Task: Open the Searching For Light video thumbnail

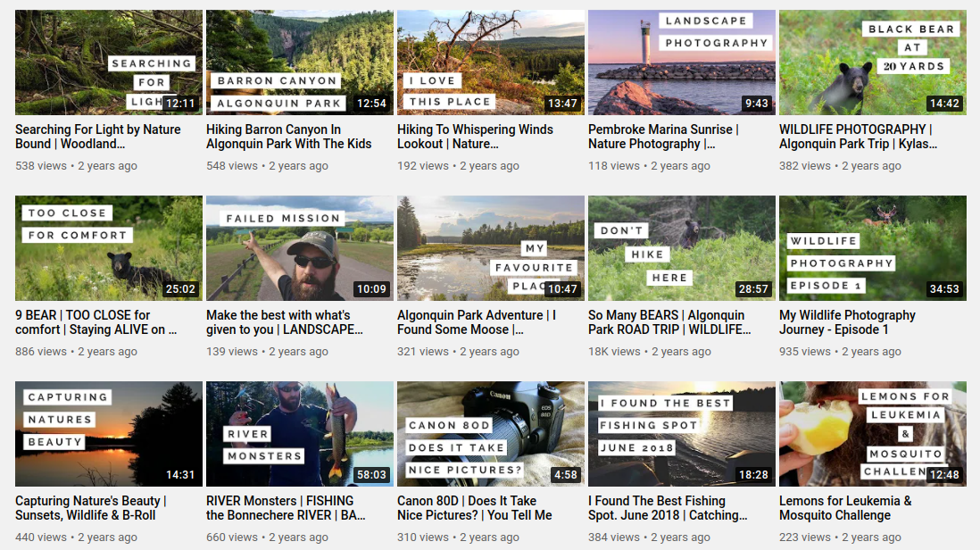Action: (109, 62)
